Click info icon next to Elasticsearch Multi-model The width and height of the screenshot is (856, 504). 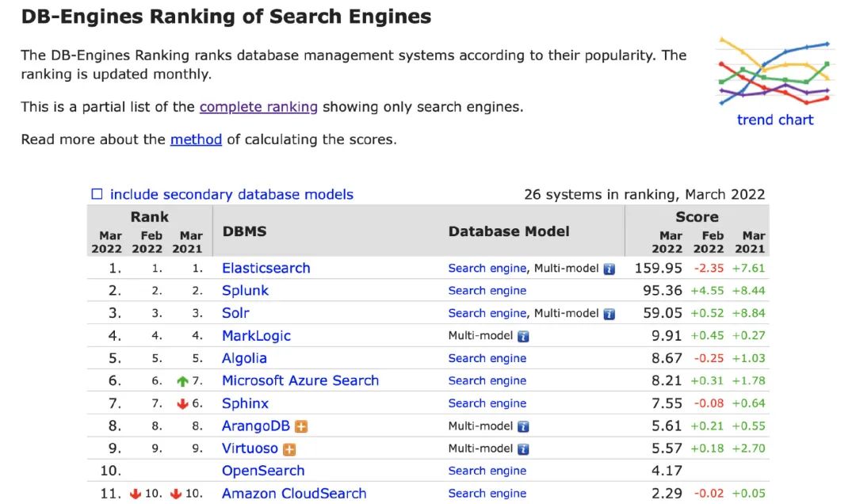coord(609,269)
